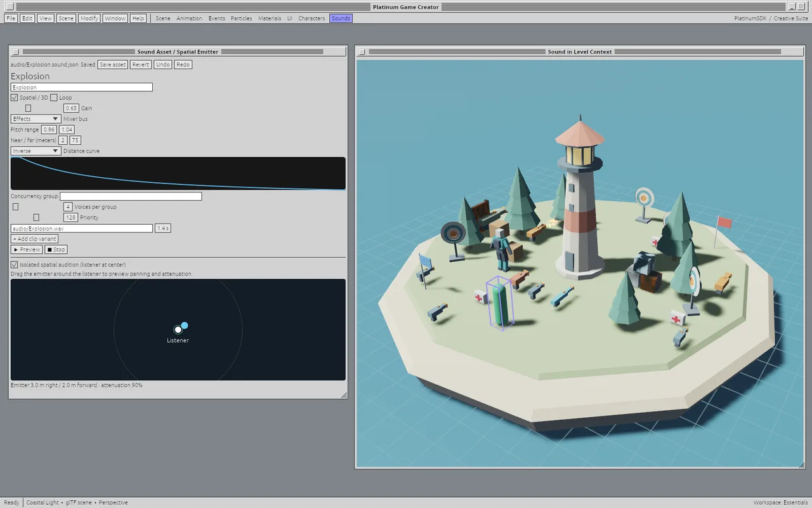812x508 pixels.
Task: Click the sound name field containing Explosion
Action: pyautogui.click(x=82, y=87)
